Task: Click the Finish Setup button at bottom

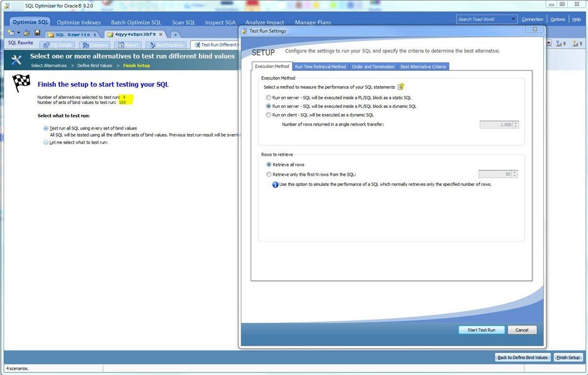Action: (x=568, y=357)
